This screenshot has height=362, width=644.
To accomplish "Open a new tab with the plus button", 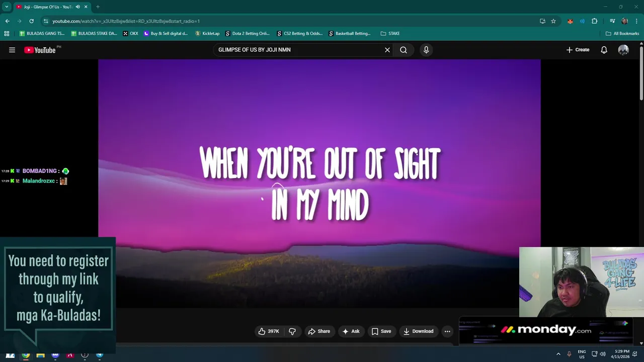I will click(x=98, y=7).
